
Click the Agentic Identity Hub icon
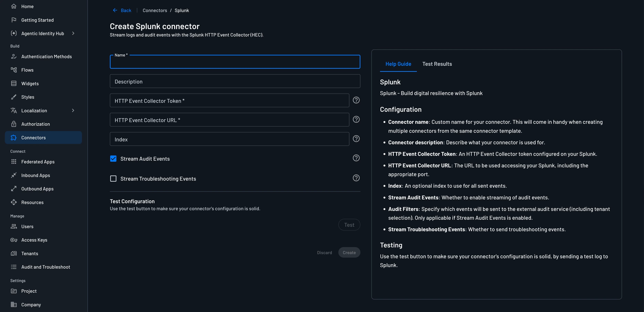pyautogui.click(x=14, y=33)
